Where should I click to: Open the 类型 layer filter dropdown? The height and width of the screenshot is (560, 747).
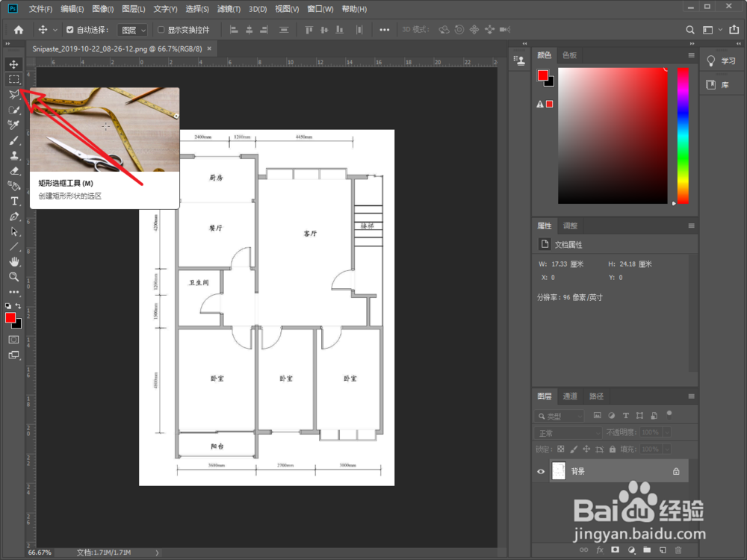559,415
